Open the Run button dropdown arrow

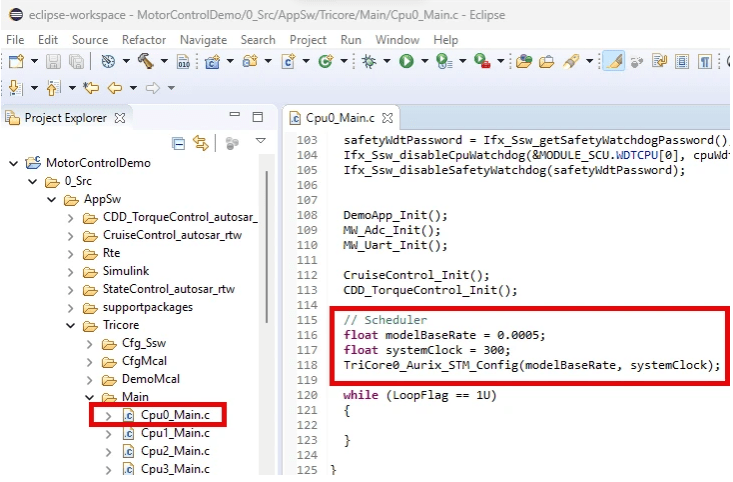[x=423, y=62]
